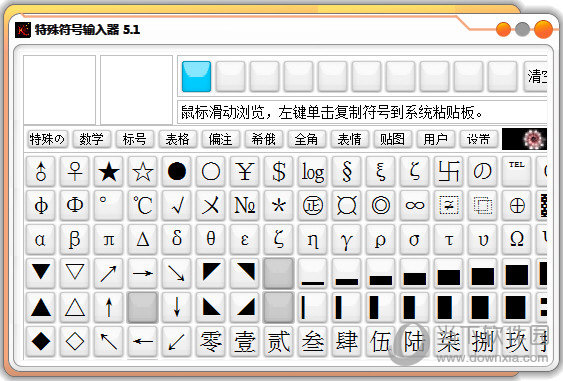Click the left arrow ← symbol
The height and width of the screenshot is (381, 563).
[143, 341]
